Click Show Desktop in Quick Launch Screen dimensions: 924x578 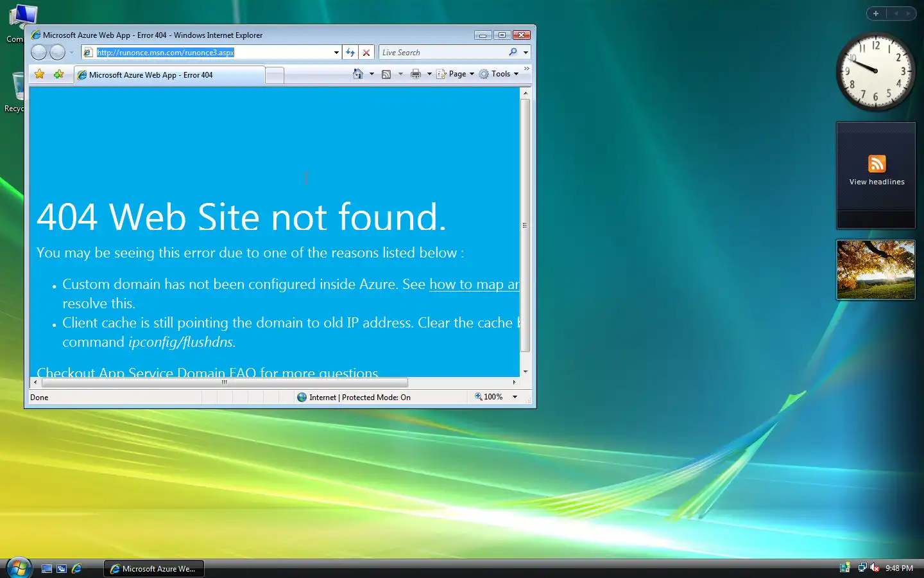47,568
